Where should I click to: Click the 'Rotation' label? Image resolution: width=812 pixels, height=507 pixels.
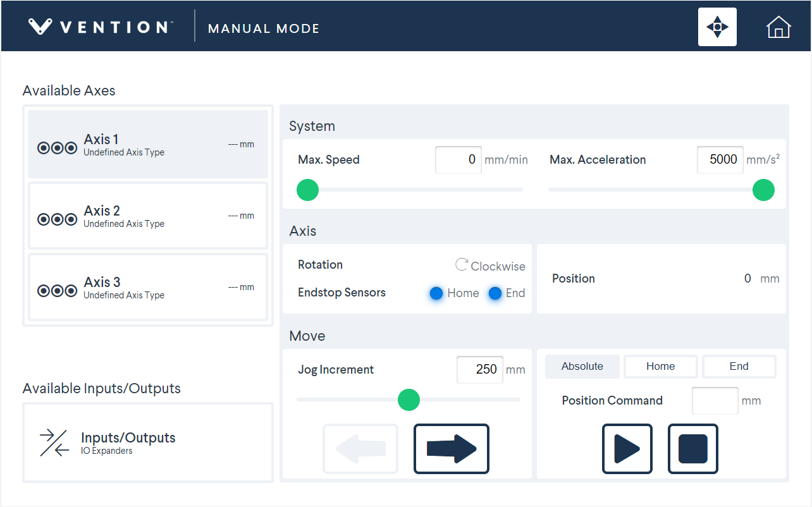point(320,265)
